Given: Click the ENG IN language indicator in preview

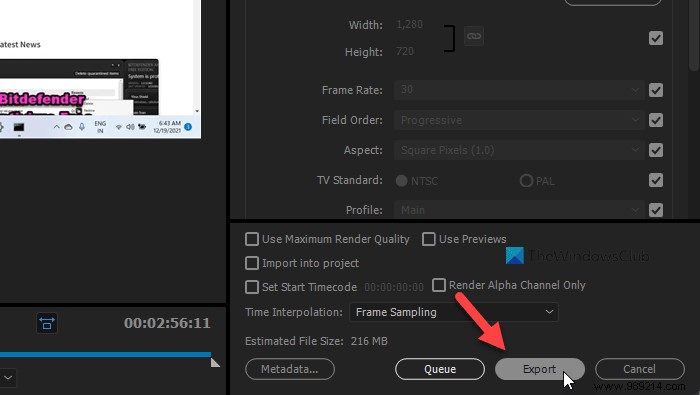Looking at the screenshot, I should pos(100,127).
